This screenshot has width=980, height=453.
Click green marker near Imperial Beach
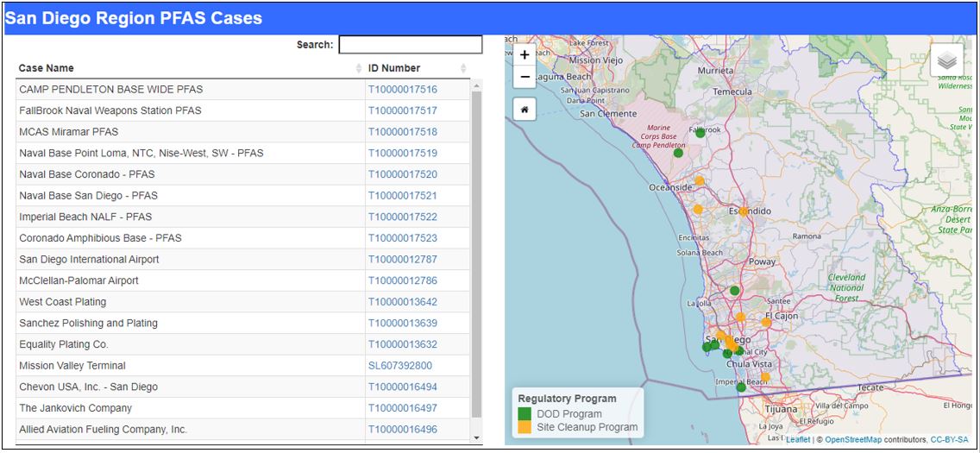pos(741,387)
